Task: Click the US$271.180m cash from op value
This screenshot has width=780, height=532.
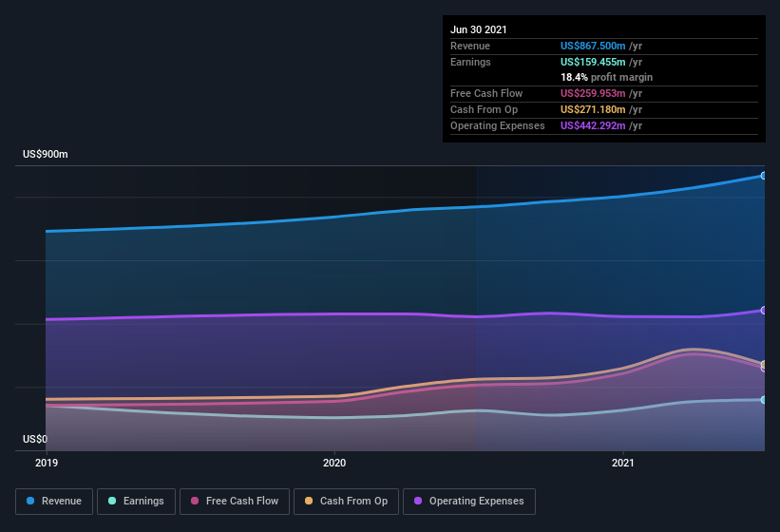Action: [593, 109]
